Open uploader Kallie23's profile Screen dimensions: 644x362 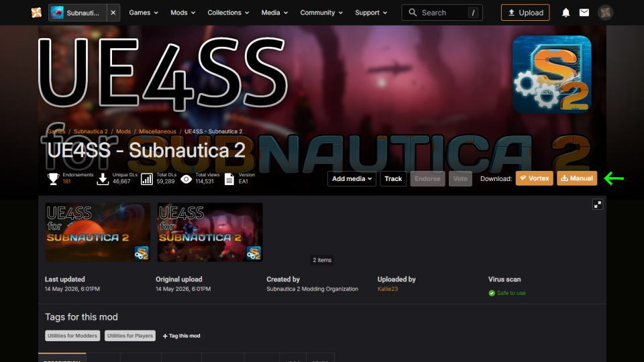click(x=388, y=289)
